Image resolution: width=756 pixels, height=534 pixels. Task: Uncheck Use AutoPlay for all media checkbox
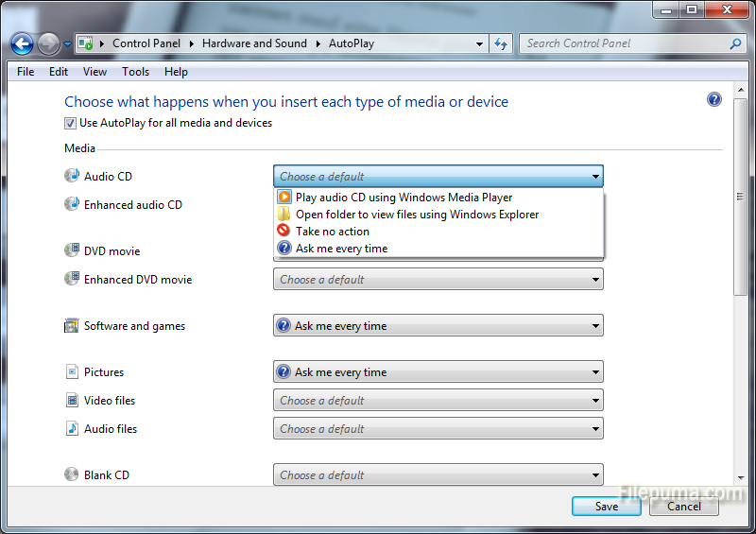click(71, 123)
